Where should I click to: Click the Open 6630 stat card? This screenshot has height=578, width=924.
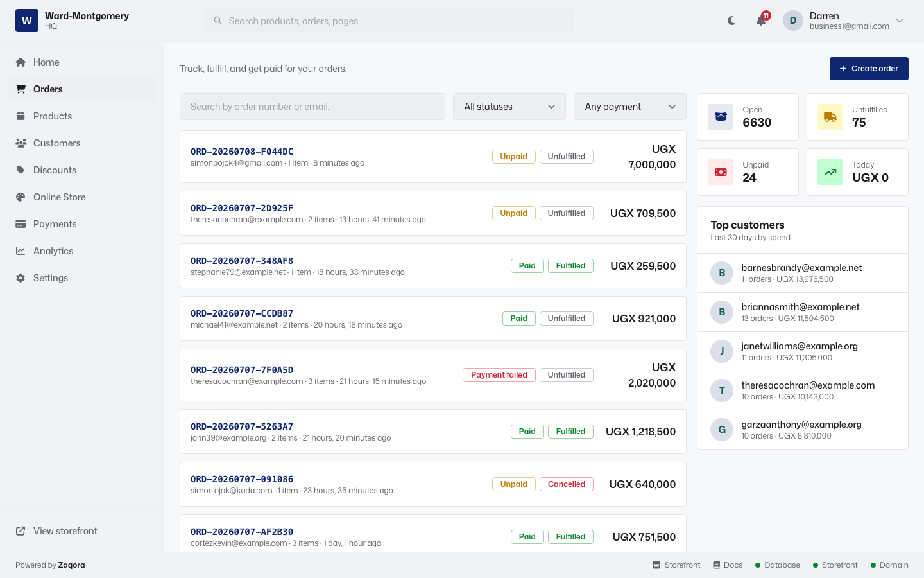coord(748,117)
